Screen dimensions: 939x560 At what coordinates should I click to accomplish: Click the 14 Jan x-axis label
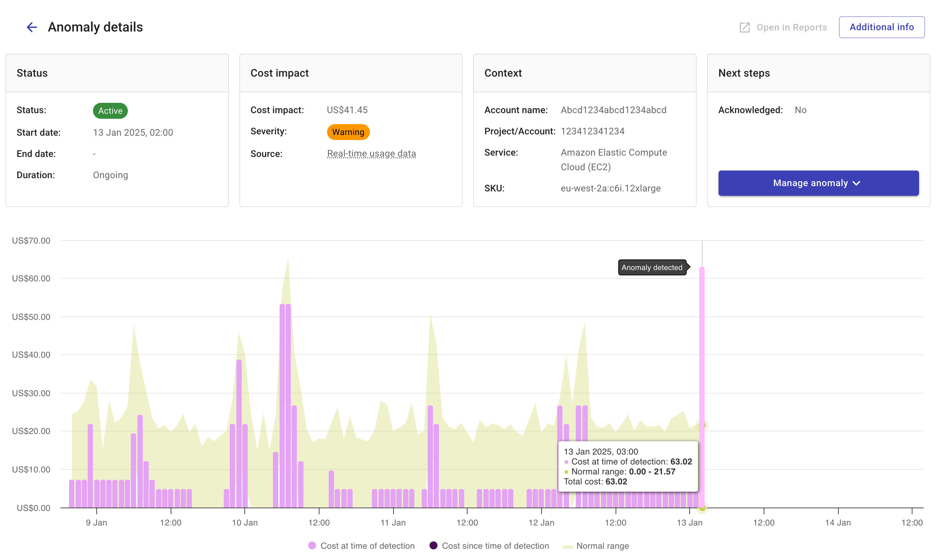tap(838, 523)
